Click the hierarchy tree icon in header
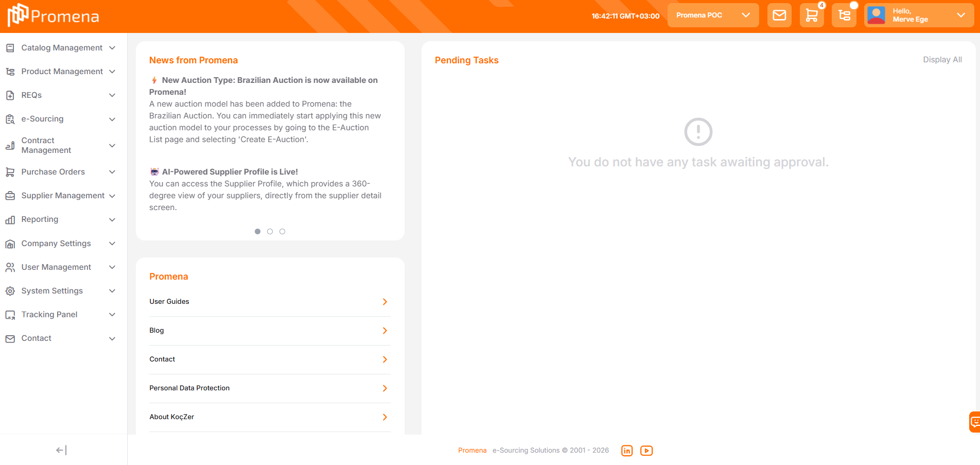Viewport: 980px width, 465px height. [844, 15]
